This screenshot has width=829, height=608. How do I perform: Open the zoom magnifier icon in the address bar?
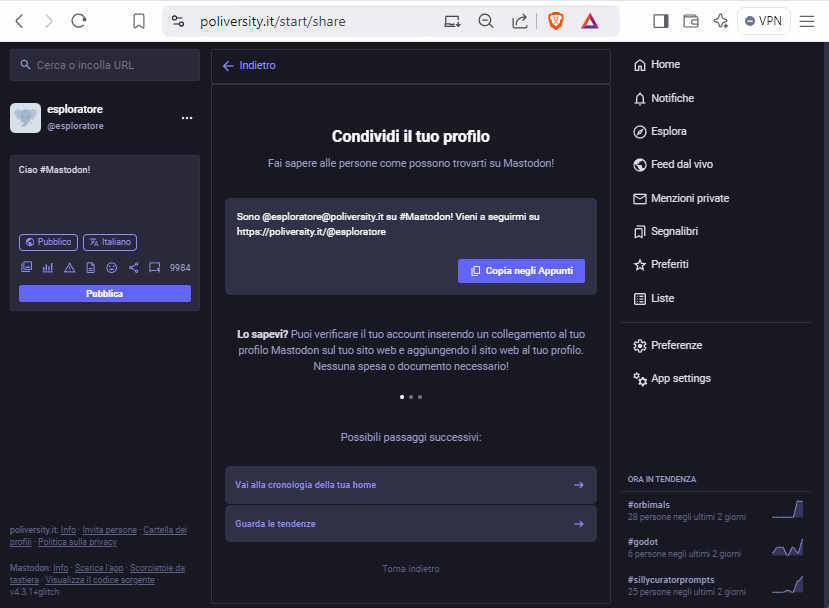(485, 21)
